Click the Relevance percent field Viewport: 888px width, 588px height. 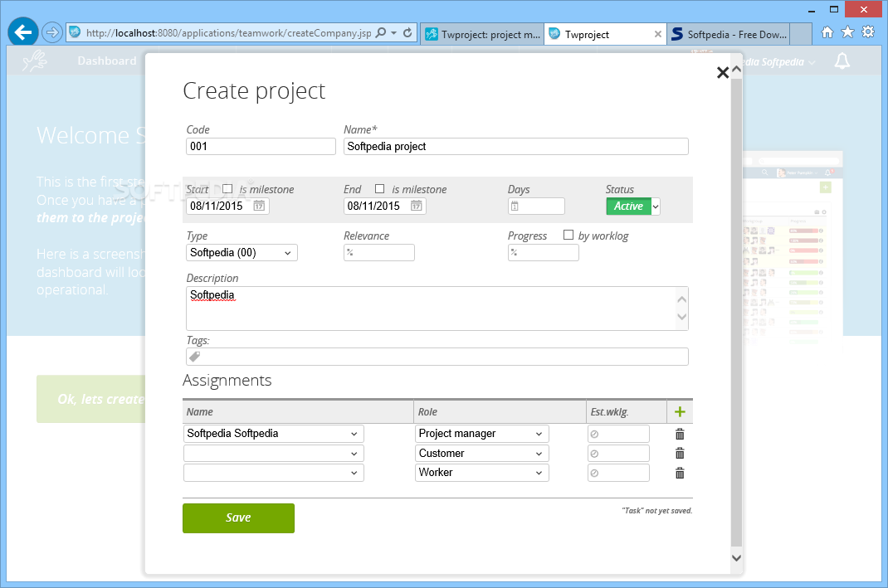379,252
